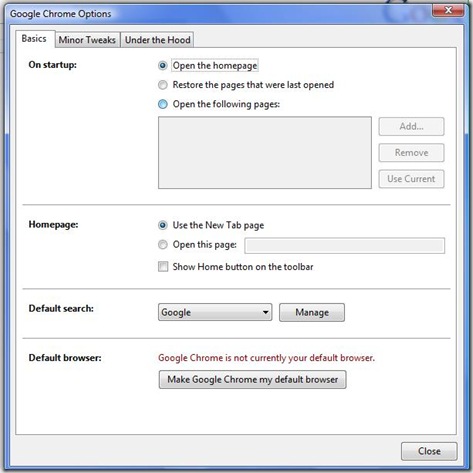The width and height of the screenshot is (473, 473).
Task: Click the Google Chrome Options title text
Action: pyautogui.click(x=61, y=14)
